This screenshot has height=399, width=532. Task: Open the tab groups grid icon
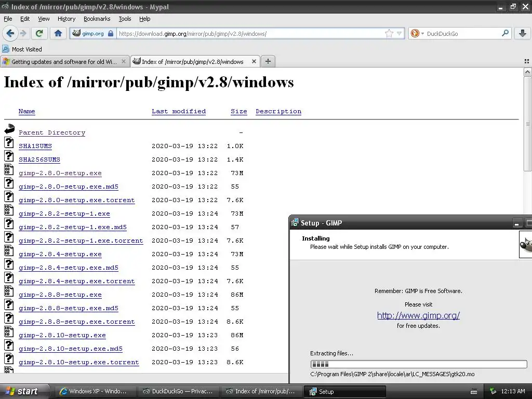click(x=527, y=61)
